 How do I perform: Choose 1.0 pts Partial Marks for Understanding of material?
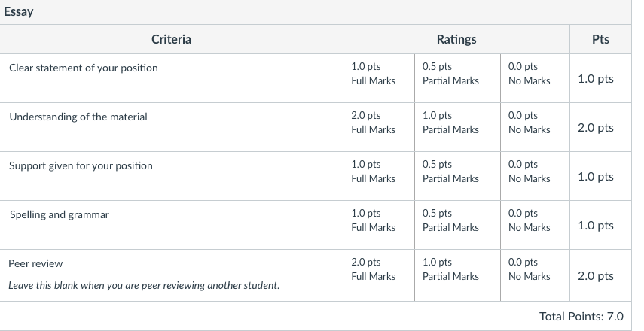pos(457,126)
